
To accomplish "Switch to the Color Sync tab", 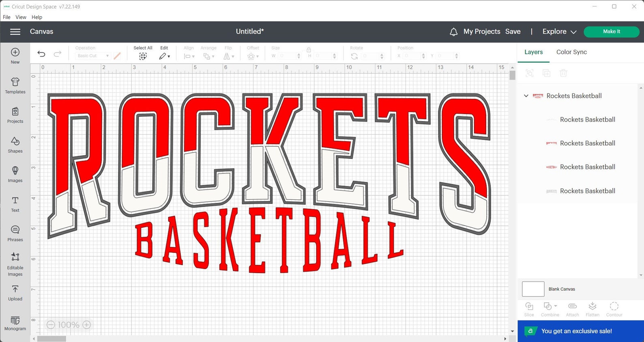I will point(571,52).
